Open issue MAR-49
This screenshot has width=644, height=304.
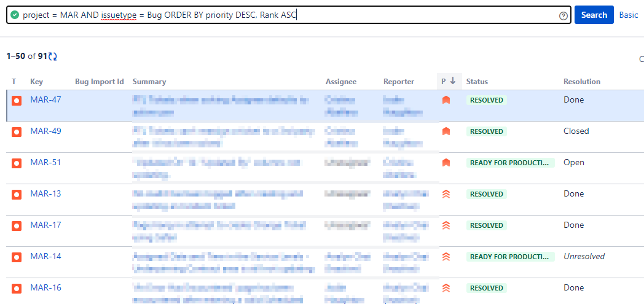[x=45, y=131]
